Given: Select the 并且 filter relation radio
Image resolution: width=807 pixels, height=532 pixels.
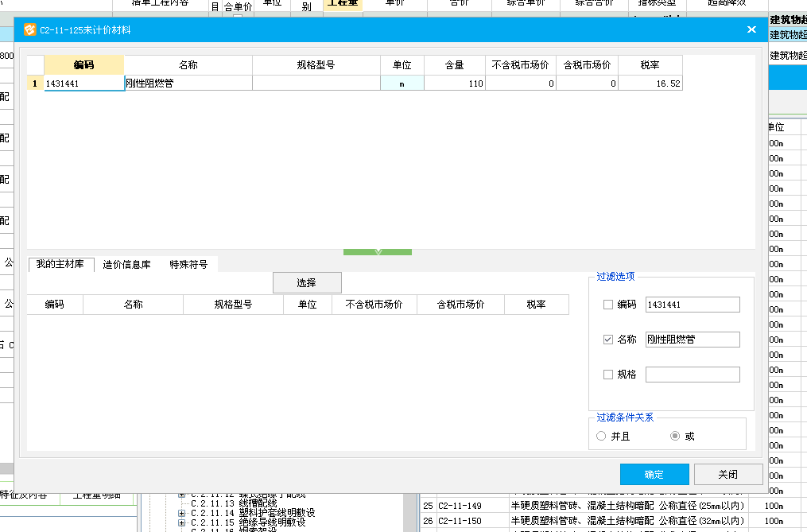Looking at the screenshot, I should pos(601,437).
